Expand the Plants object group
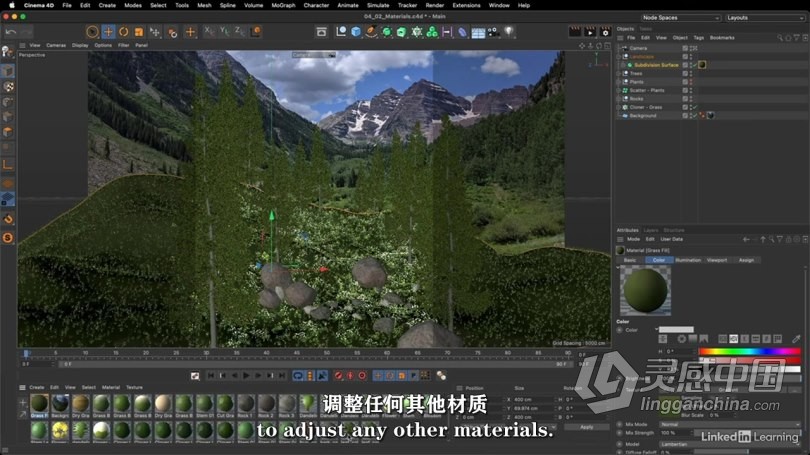The width and height of the screenshot is (810, 455). tap(619, 82)
